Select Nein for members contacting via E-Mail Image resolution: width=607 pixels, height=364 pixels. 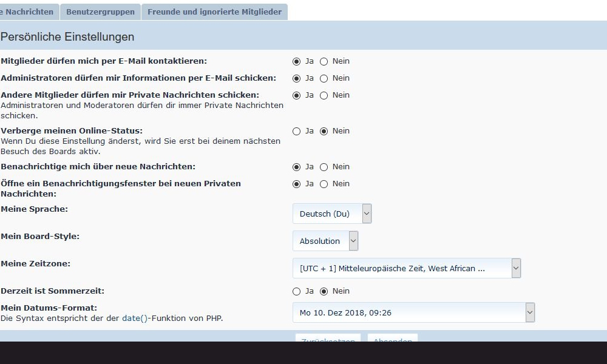324,61
